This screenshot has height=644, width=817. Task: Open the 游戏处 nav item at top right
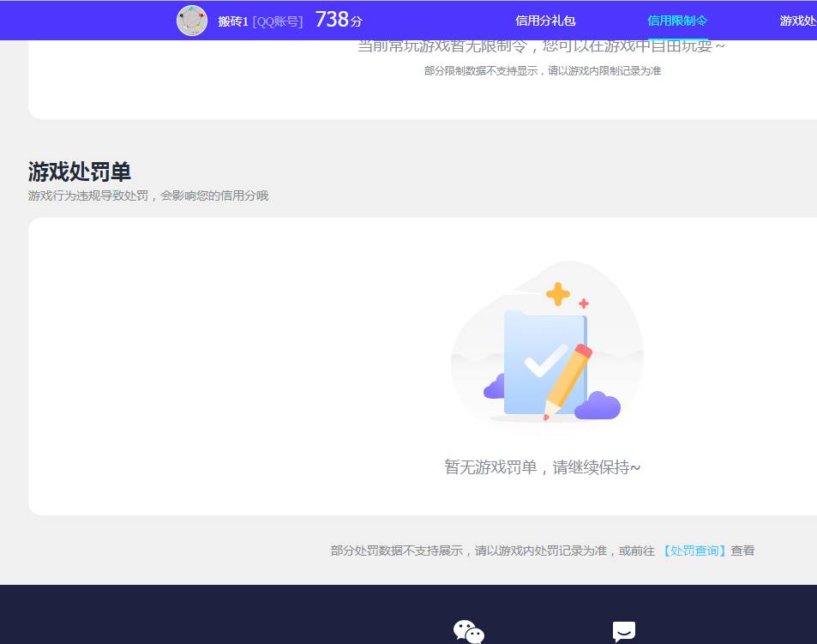tap(797, 20)
